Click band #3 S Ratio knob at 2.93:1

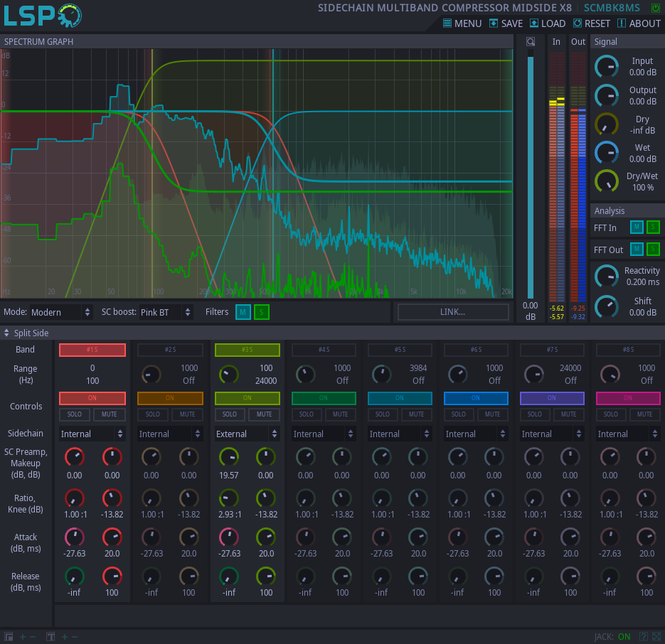(x=228, y=498)
